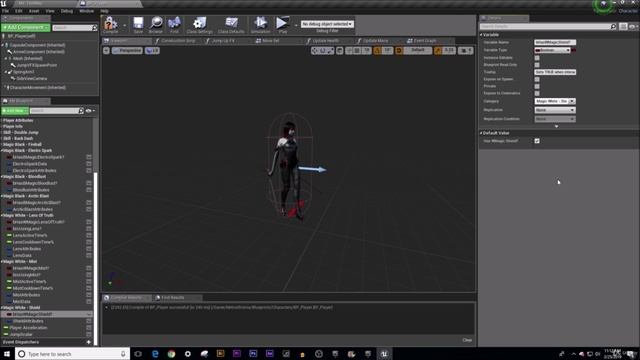Click the Save icon in toolbar
Image resolution: width=640 pixels, height=360 pixels.
138,22
